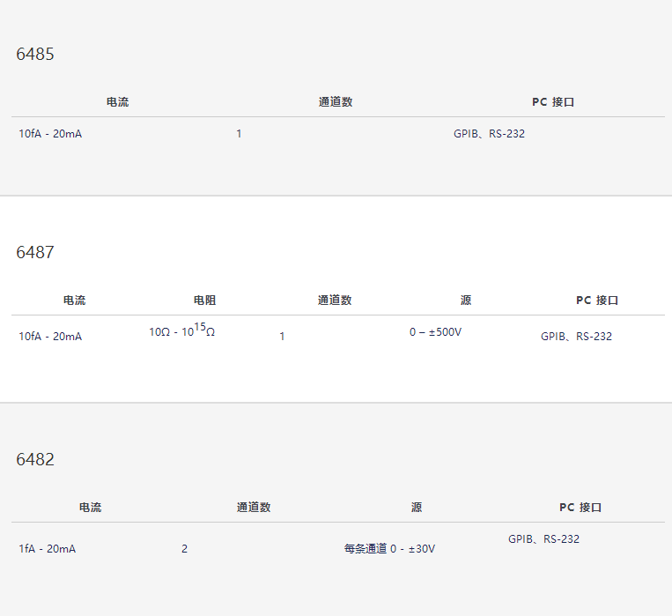Select 电阻 column header in 6487 table
This screenshot has width=672, height=616.
(204, 301)
